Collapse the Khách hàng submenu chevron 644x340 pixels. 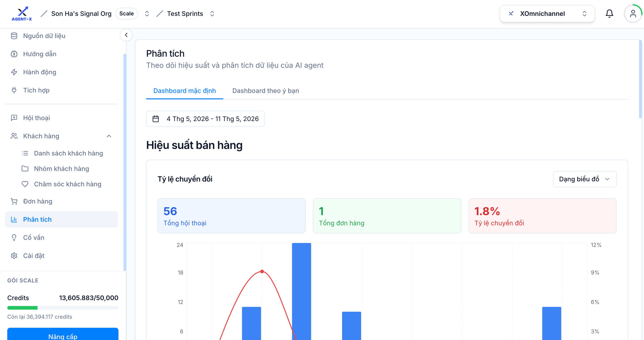click(109, 136)
